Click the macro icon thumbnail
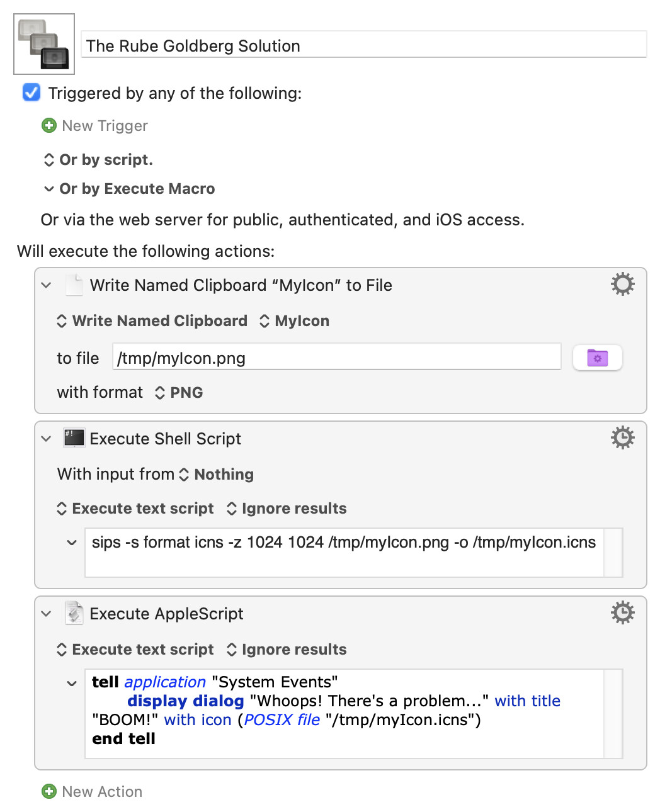 44,44
